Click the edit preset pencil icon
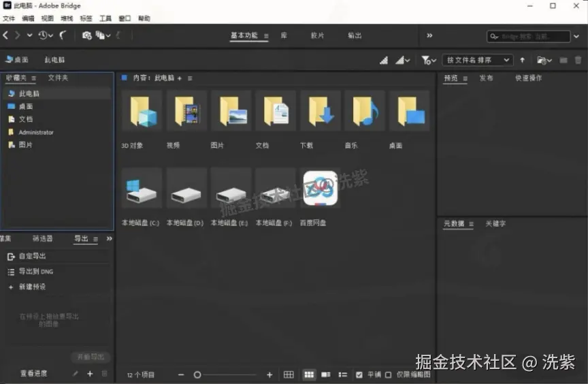The height and width of the screenshot is (384, 588). (x=76, y=374)
